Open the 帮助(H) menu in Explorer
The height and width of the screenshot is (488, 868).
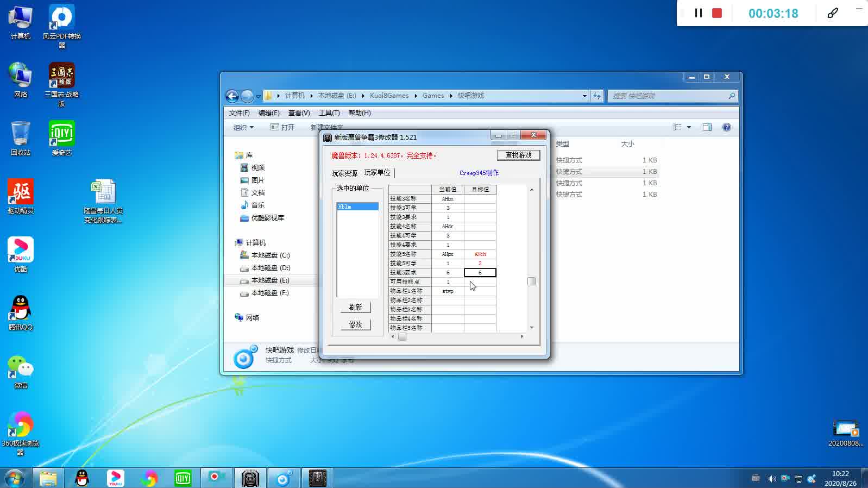coord(360,113)
